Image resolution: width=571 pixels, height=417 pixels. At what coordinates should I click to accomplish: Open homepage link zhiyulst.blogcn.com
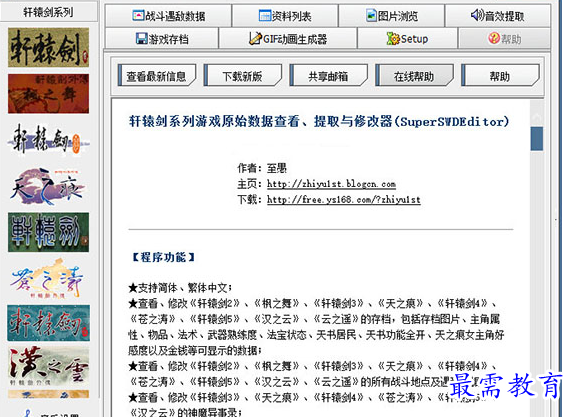point(331,184)
